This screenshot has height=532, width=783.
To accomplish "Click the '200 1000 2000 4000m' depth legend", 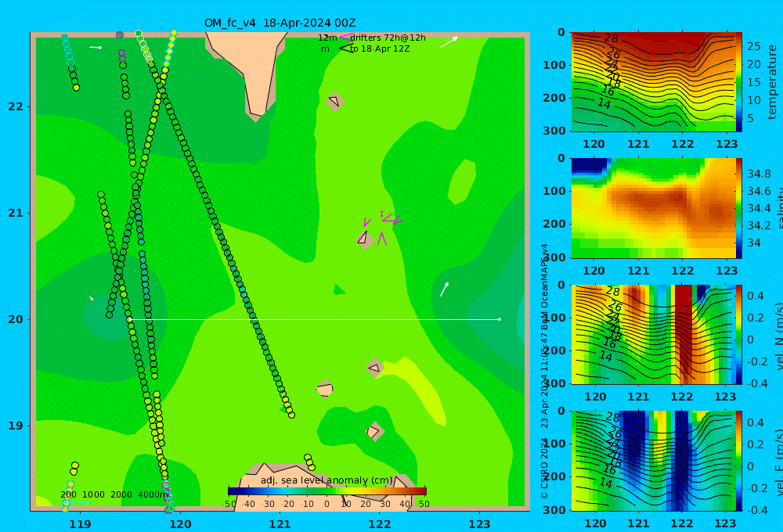I will pyautogui.click(x=114, y=494).
